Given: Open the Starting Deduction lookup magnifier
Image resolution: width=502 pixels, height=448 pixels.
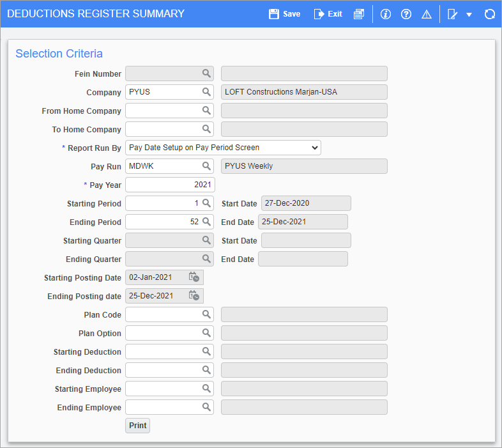Looking at the screenshot, I should [x=206, y=351].
